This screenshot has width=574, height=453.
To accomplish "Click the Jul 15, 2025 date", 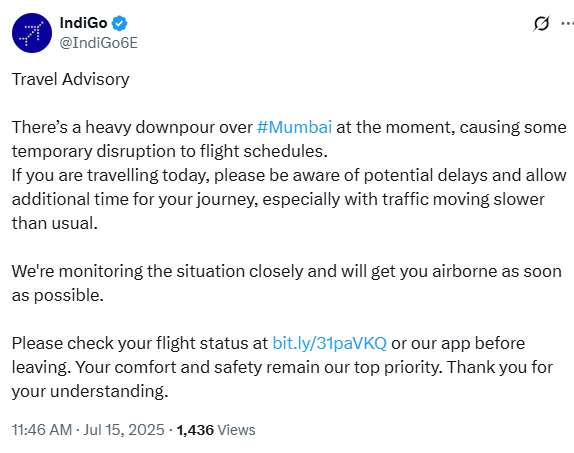I will coord(124,430).
